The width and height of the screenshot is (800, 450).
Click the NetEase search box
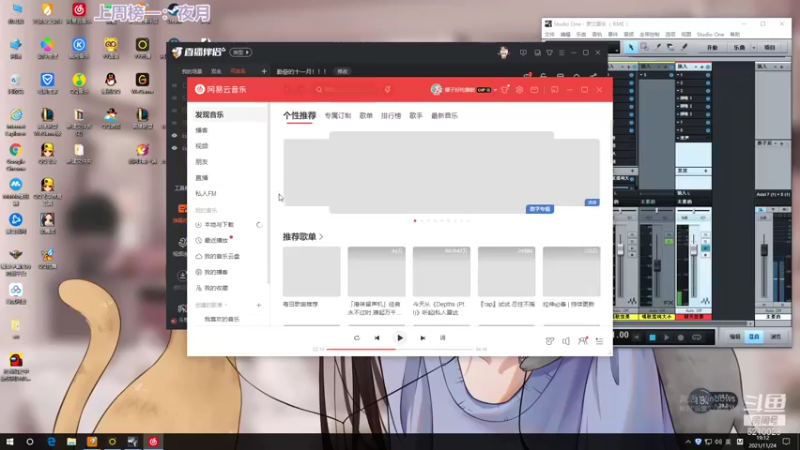tap(349, 90)
